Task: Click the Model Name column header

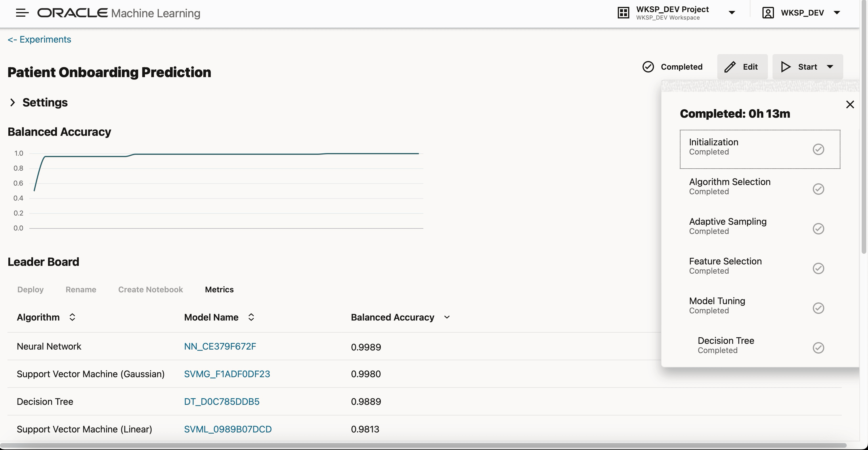Action: click(211, 317)
